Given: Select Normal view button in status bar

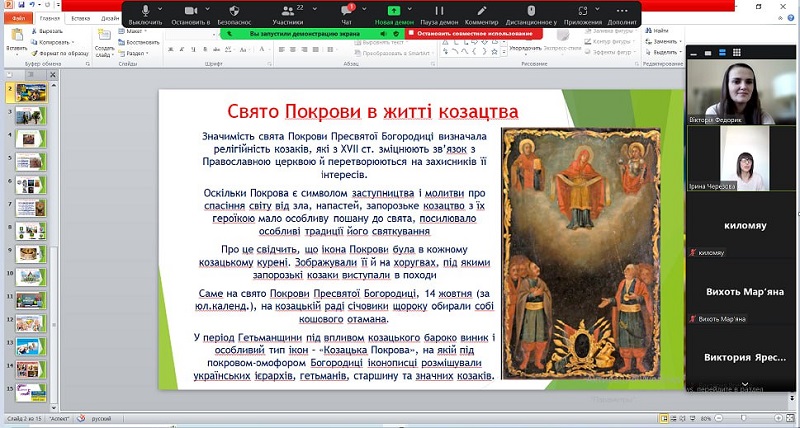Looking at the screenshot, I should [664, 418].
